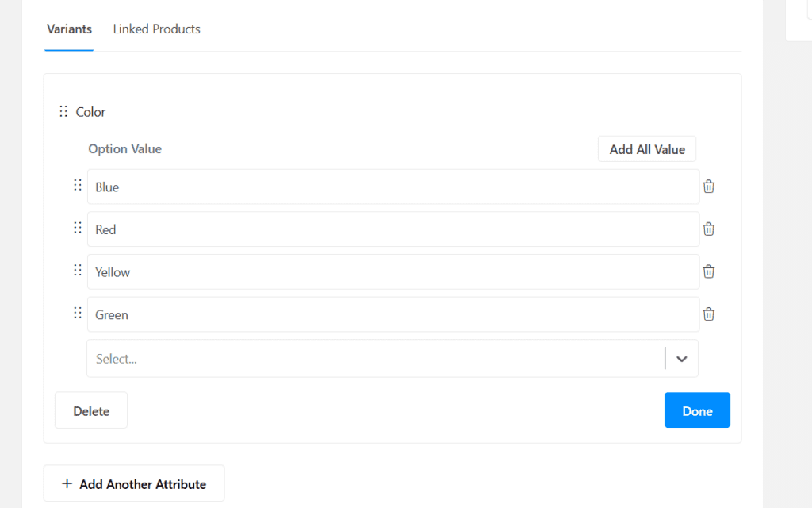The width and height of the screenshot is (812, 508).
Task: Click the drag handle beside Green
Action: [77, 312]
